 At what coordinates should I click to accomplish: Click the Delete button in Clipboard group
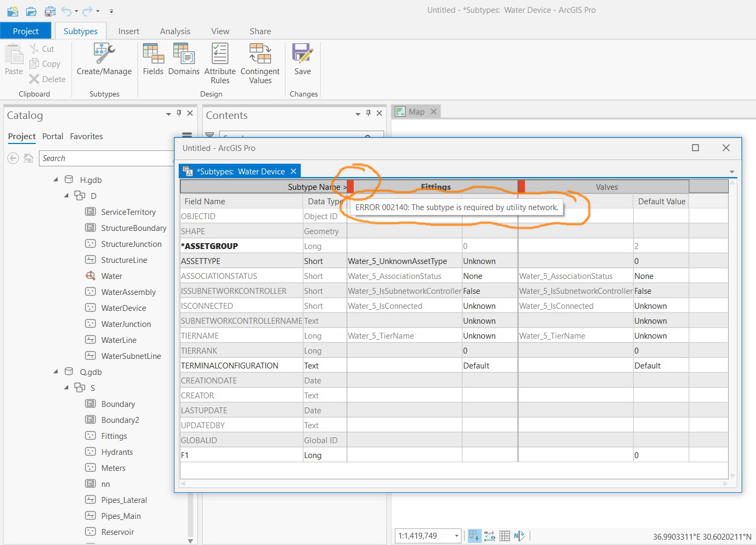click(x=47, y=79)
